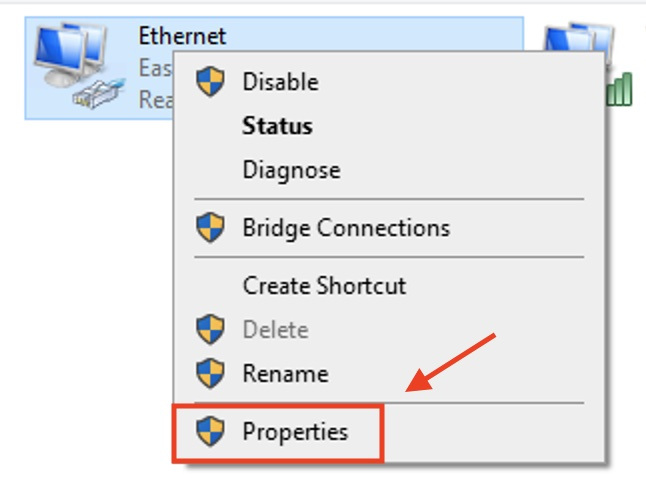Click the greyed-out Delete entry
This screenshot has width=646, height=488.
coord(276,330)
